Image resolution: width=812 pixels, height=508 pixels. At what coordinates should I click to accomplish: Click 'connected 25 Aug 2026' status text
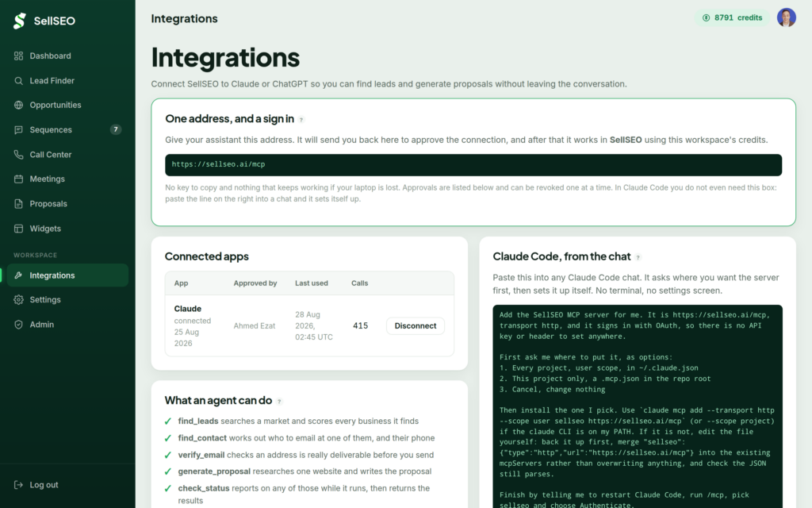(x=192, y=333)
